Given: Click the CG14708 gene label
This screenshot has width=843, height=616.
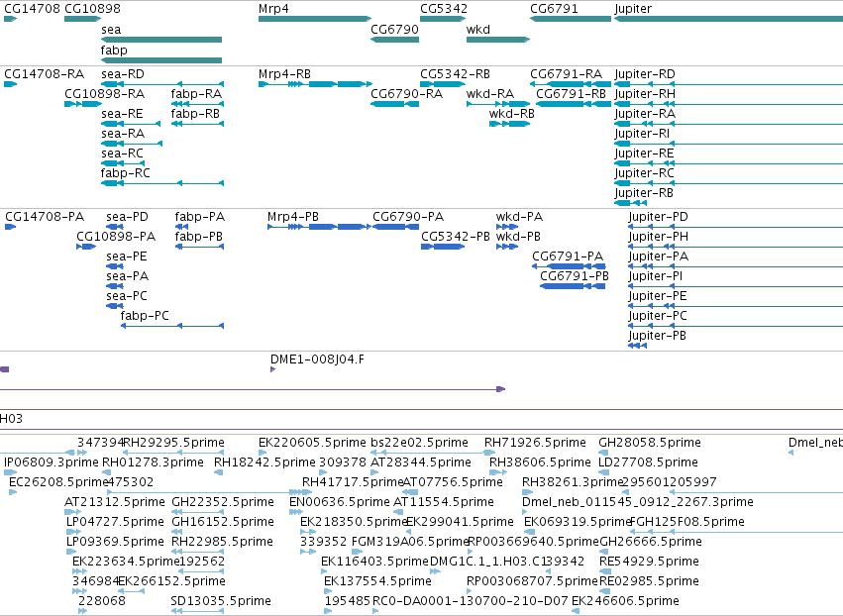Looking at the screenshot, I should tap(32, 9).
